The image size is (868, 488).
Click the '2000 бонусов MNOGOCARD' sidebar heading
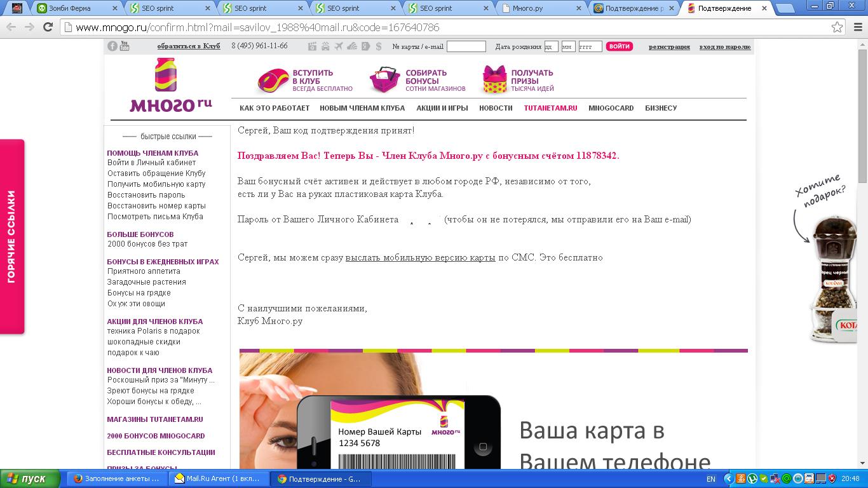click(x=156, y=436)
